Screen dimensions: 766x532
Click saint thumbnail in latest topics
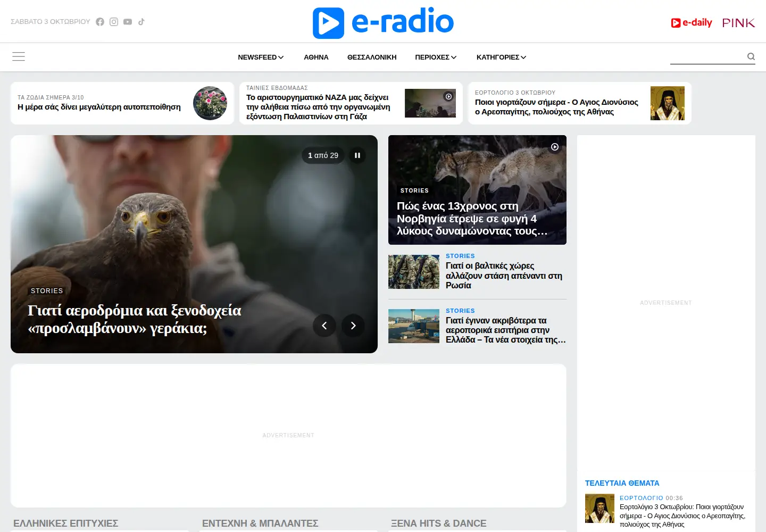[600, 509]
